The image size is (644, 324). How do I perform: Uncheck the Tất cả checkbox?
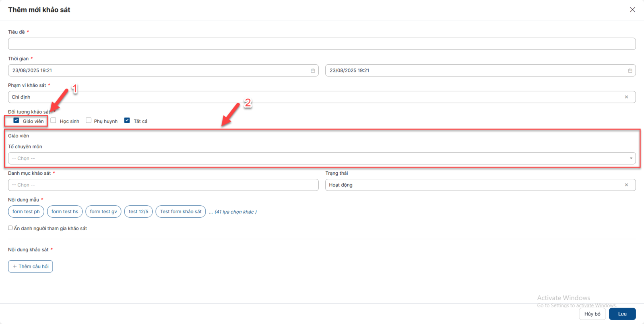click(x=127, y=120)
